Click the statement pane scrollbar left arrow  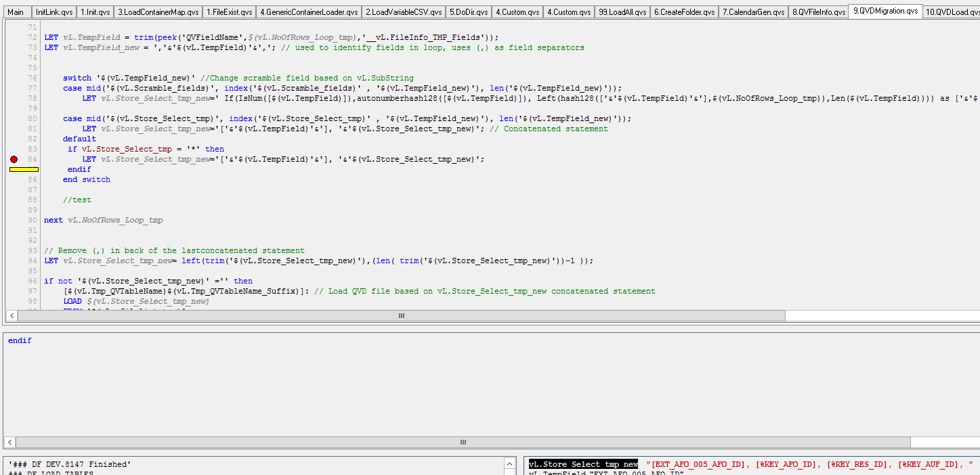pos(9,442)
